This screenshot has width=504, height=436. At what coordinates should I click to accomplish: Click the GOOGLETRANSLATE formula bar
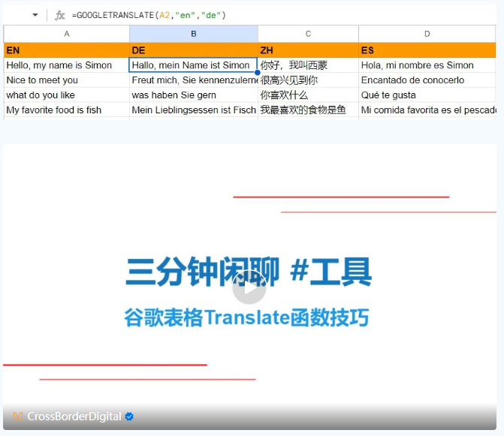pyautogui.click(x=149, y=15)
